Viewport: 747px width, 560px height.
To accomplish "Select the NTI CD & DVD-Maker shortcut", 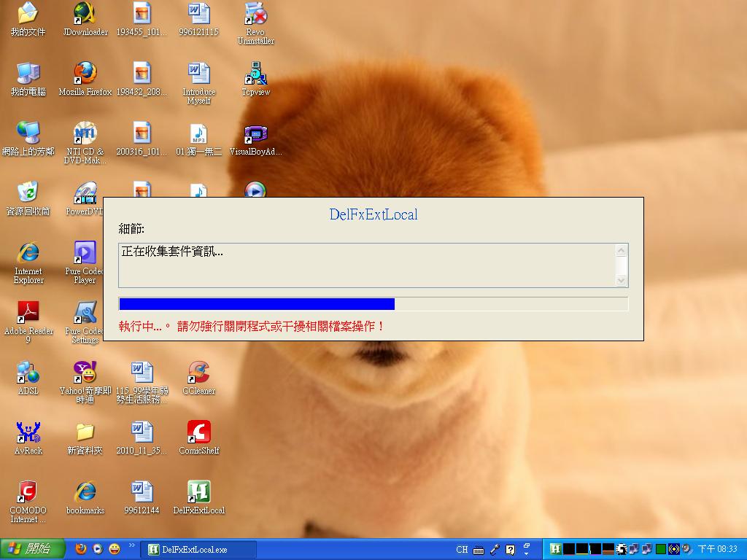I will [85, 144].
